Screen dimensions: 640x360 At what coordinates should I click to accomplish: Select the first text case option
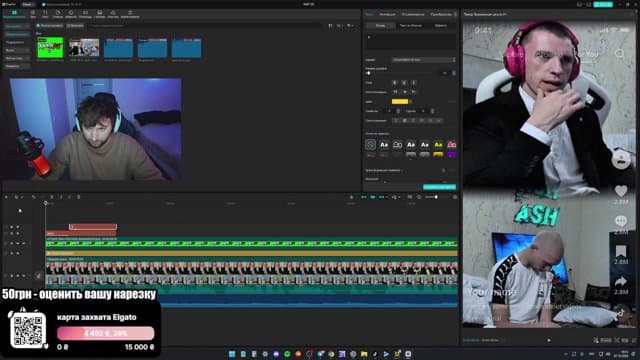coord(395,92)
